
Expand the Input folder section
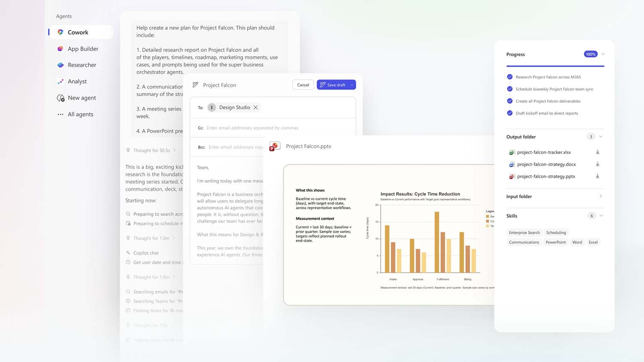600,196
